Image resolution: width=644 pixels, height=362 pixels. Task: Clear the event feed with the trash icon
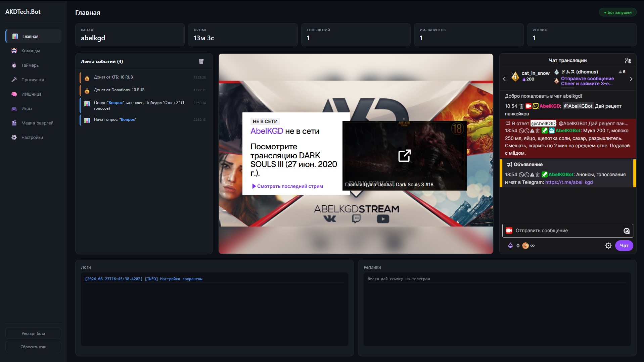pos(201,61)
